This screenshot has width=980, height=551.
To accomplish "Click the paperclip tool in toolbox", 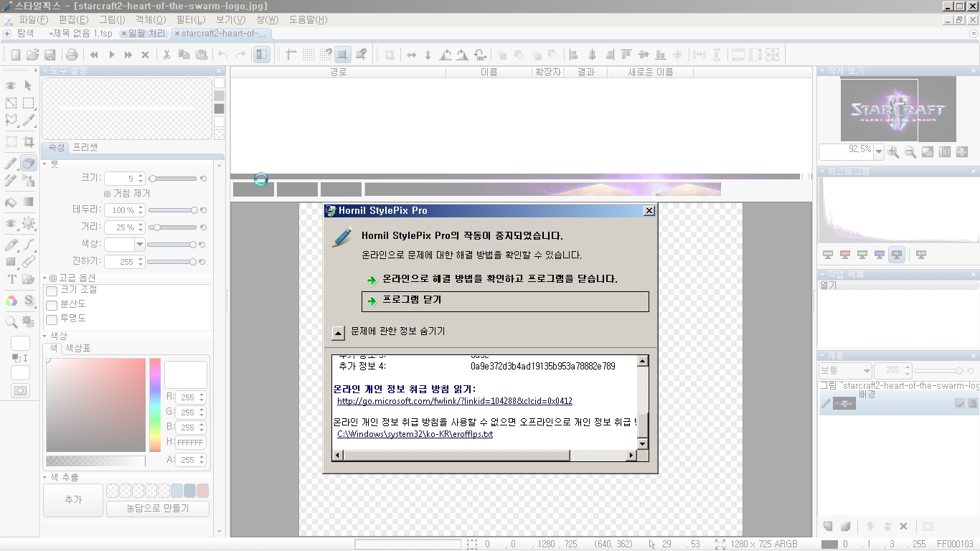I will pos(29,262).
